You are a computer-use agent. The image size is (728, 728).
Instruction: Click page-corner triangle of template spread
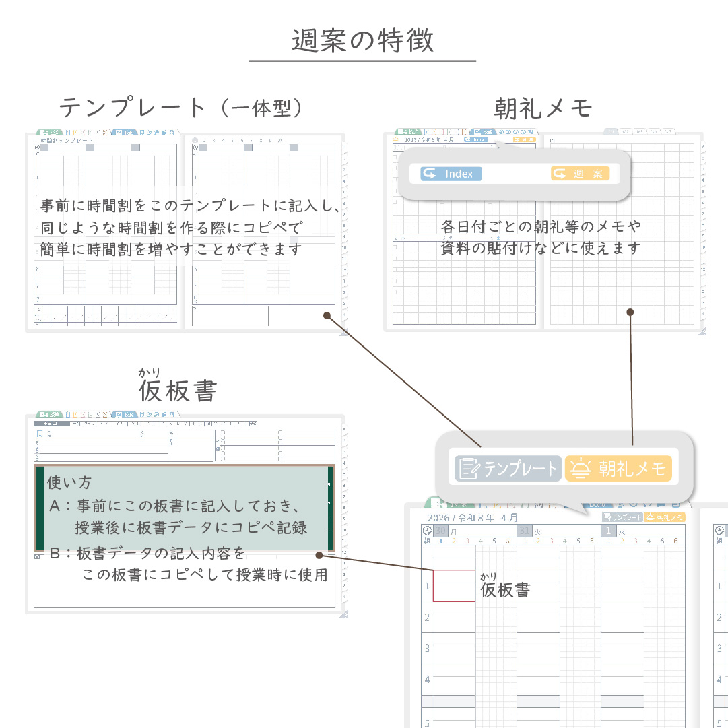click(x=344, y=331)
